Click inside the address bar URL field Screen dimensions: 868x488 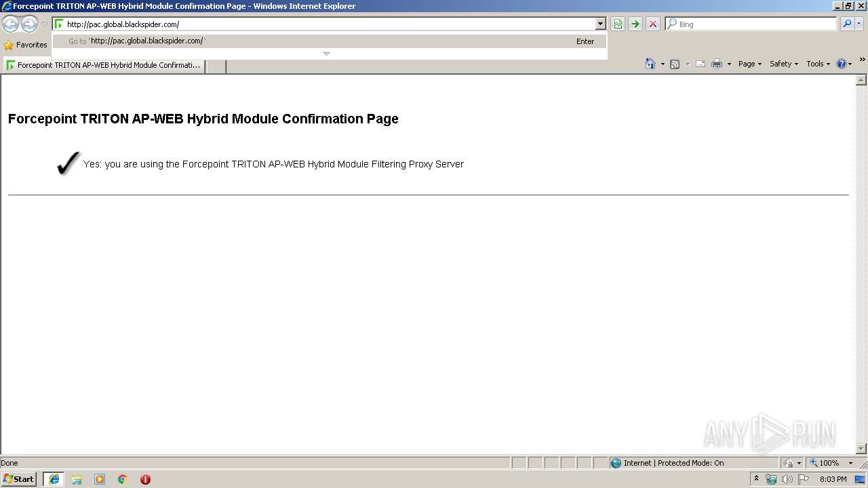pyautogui.click(x=330, y=24)
